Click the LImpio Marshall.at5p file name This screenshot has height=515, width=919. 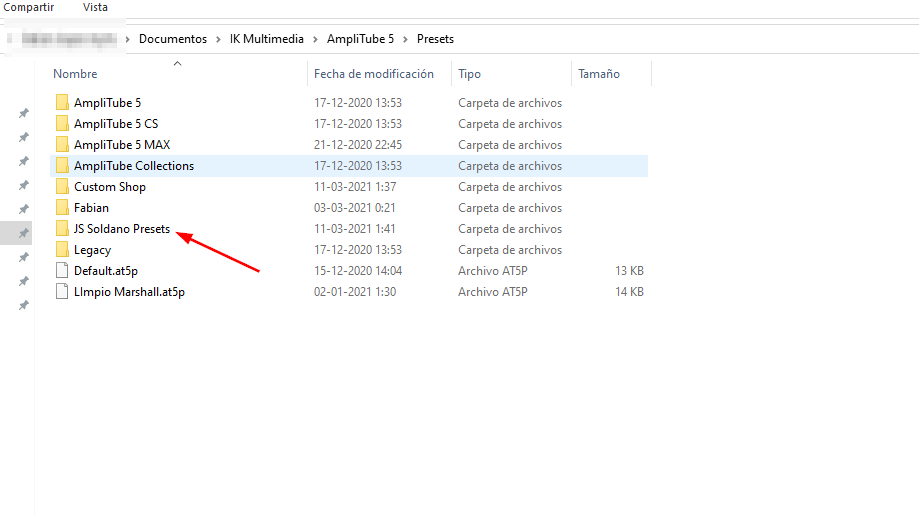129,292
